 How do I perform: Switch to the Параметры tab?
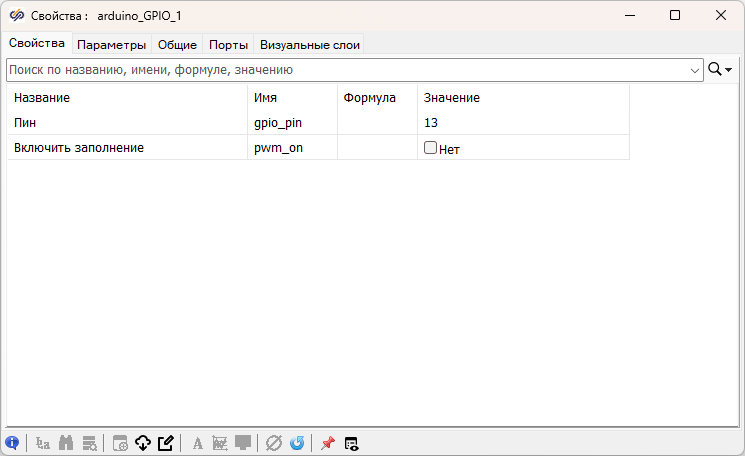[112, 44]
